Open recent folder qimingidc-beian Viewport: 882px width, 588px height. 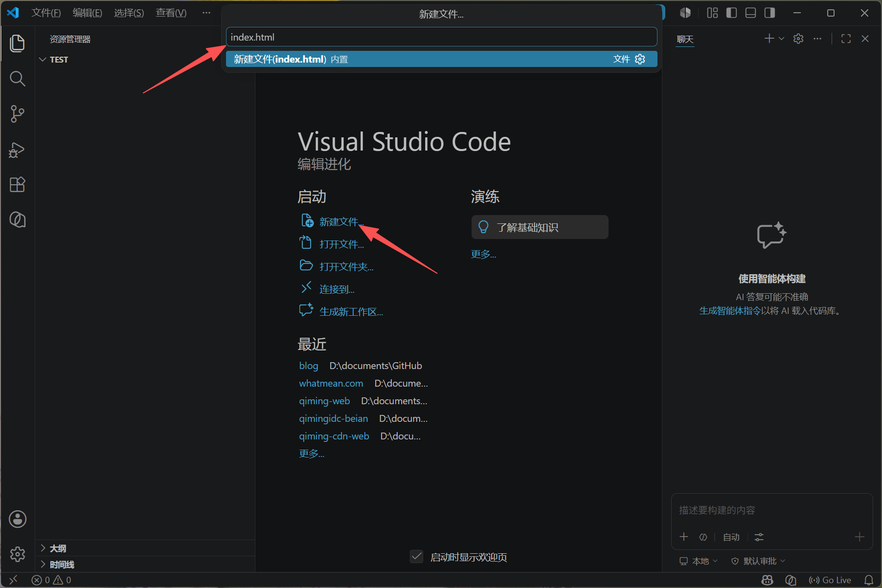tap(334, 418)
